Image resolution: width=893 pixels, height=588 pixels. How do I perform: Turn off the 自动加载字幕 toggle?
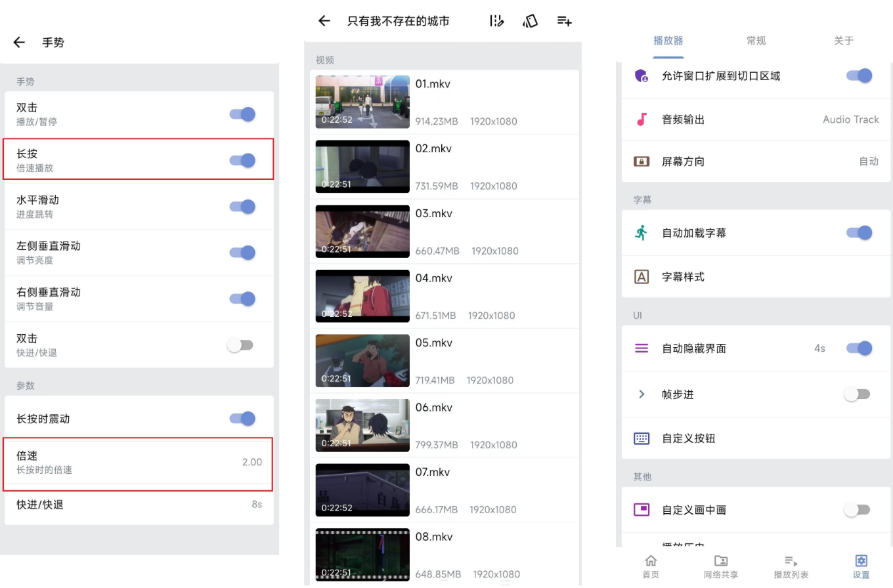859,232
